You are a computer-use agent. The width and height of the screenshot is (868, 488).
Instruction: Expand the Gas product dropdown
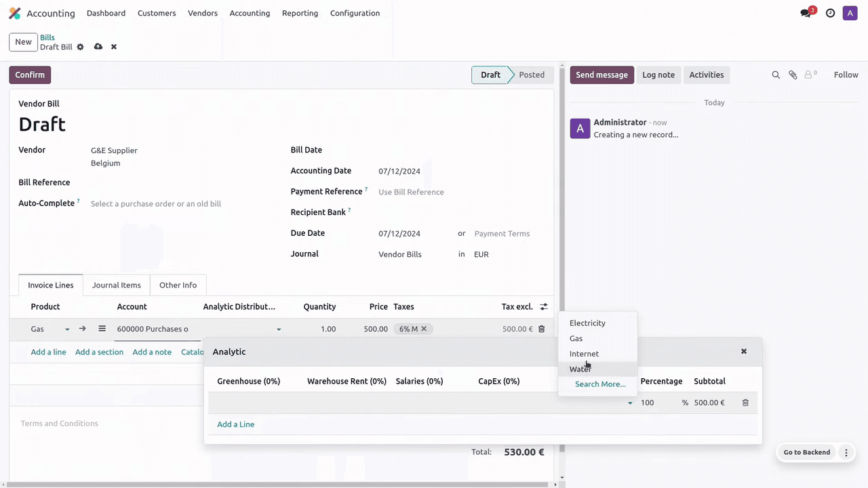67,329
